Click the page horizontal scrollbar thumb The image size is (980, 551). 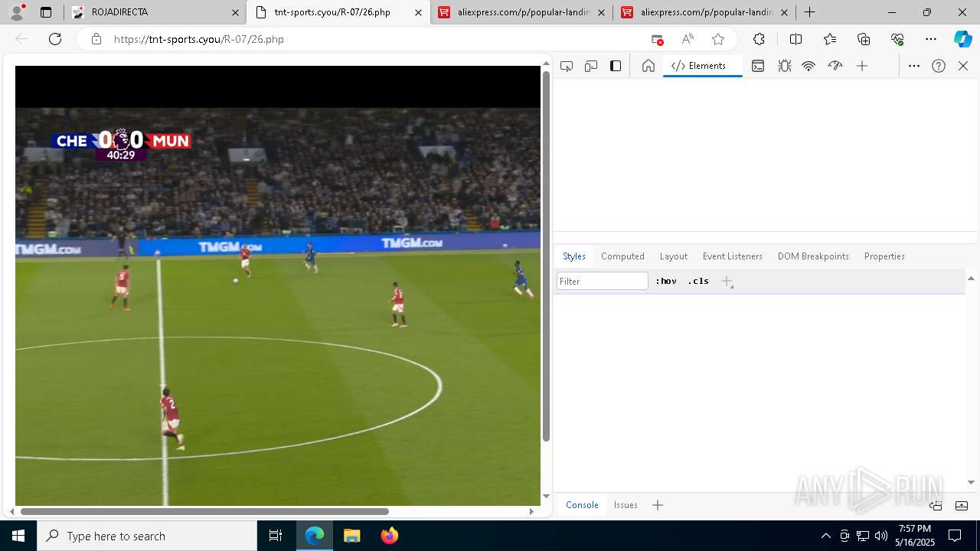click(x=204, y=511)
